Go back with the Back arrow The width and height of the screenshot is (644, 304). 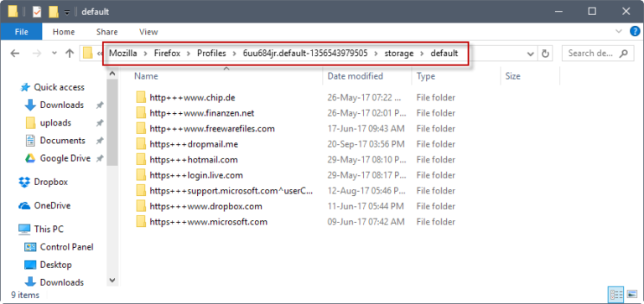tap(15, 54)
